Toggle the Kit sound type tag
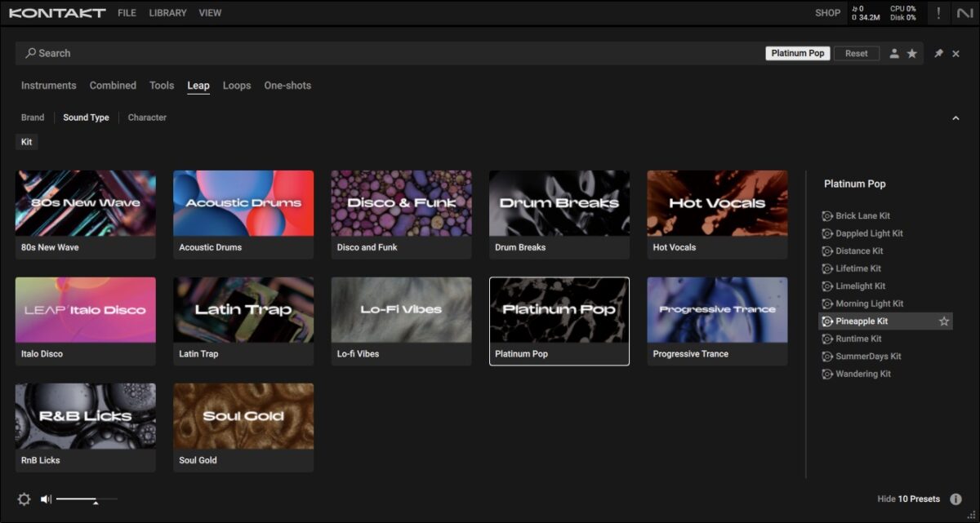The width and height of the screenshot is (980, 523). tap(27, 142)
